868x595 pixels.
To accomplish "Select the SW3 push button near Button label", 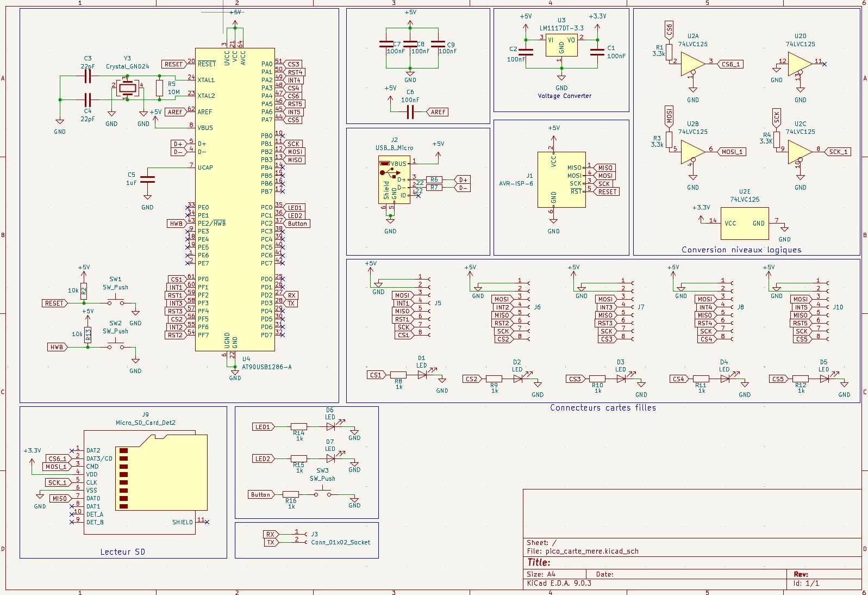I will (x=322, y=493).
